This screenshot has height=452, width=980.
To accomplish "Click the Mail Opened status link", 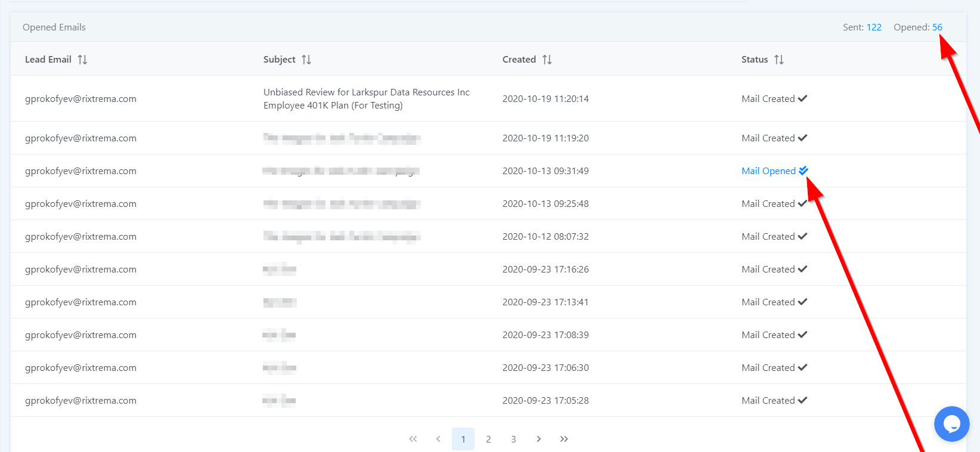I will click(768, 171).
